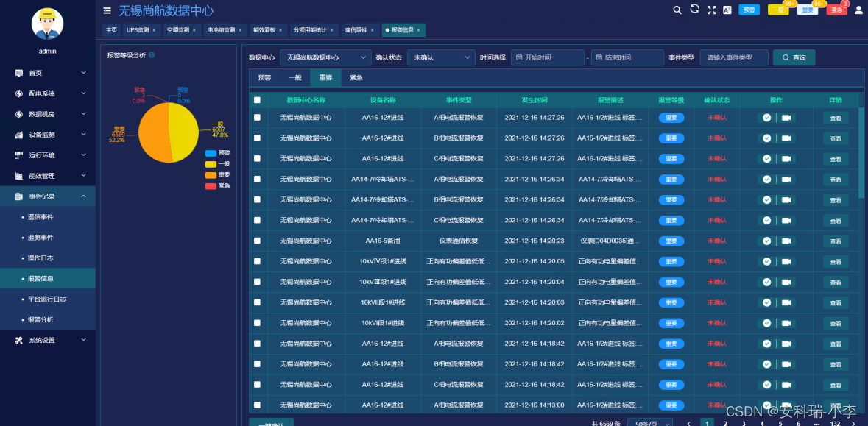This screenshot has height=426, width=868.
Task: Click the confirm checkmark icon in first row
Action: (766, 118)
